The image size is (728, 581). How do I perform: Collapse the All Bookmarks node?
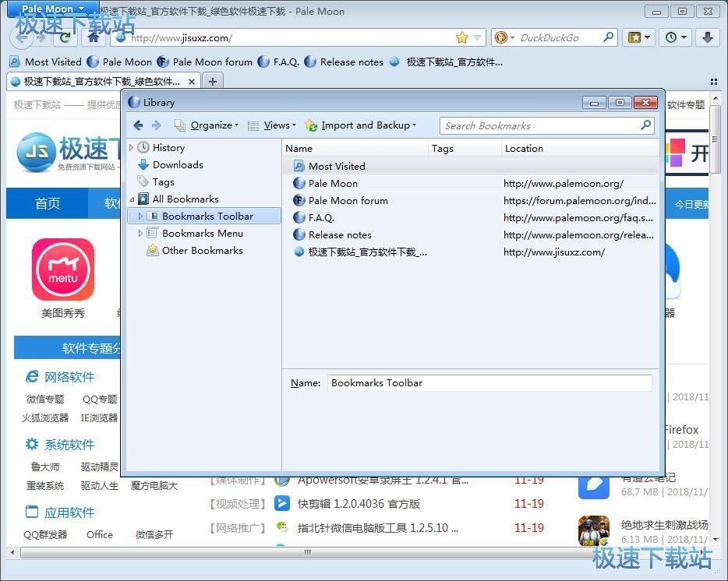[132, 199]
